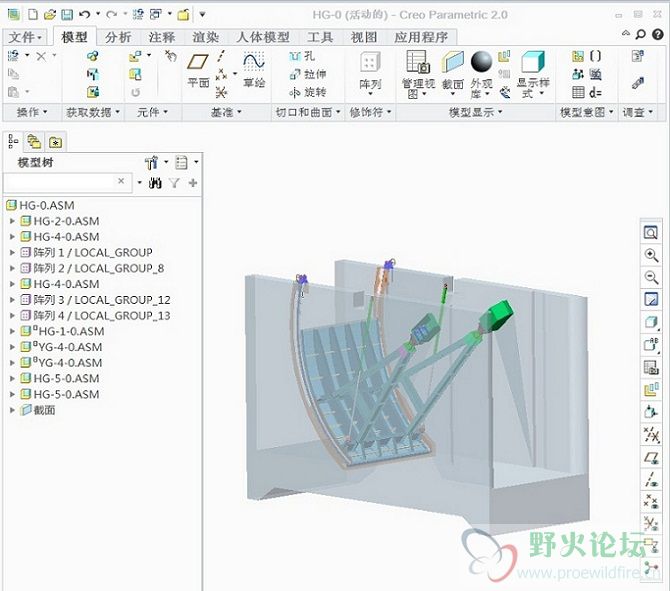Select 阵列 4 / LOCAL_GROUP_13 tree item
The height and width of the screenshot is (591, 670).
point(96,316)
